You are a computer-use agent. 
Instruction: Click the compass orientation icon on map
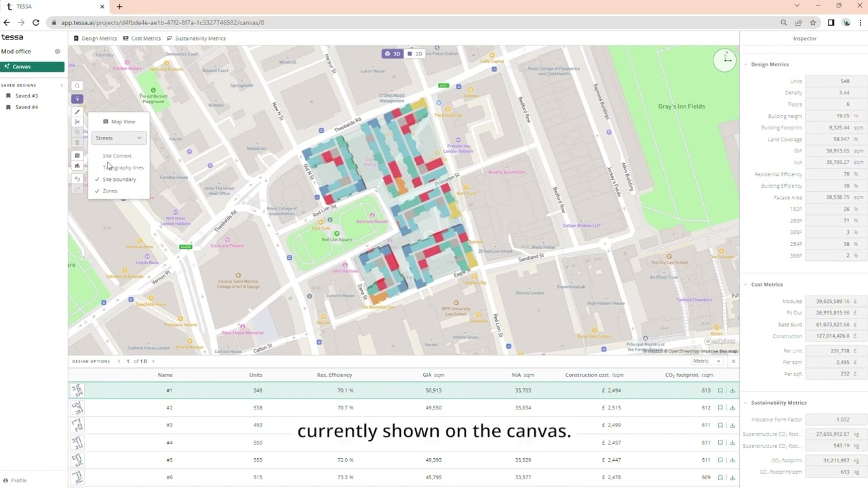tap(725, 60)
